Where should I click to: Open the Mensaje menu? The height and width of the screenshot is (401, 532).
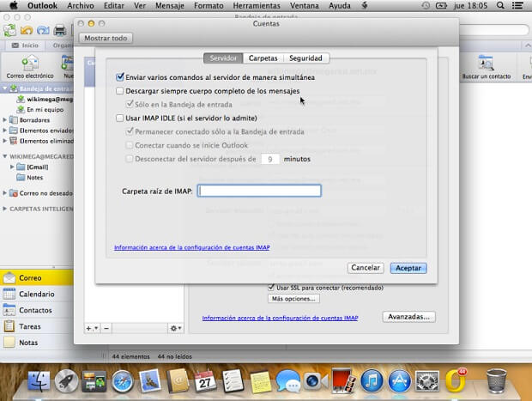[170, 5]
